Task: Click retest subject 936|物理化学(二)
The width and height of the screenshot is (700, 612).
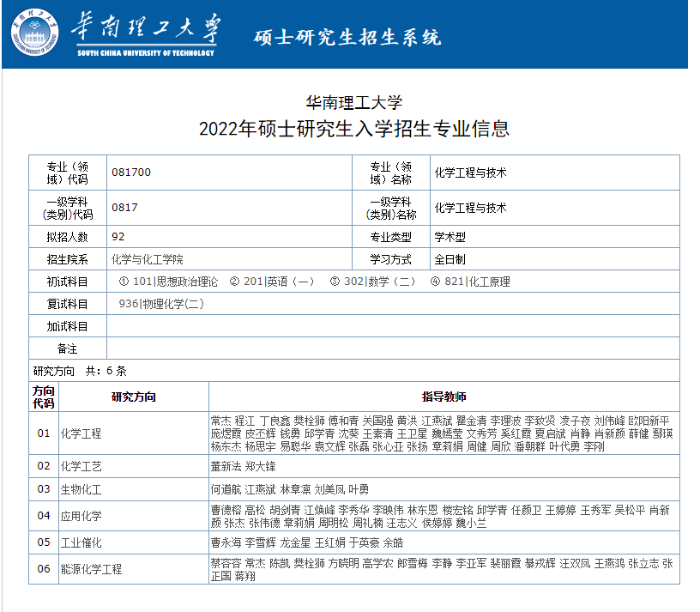Action: click(161, 304)
